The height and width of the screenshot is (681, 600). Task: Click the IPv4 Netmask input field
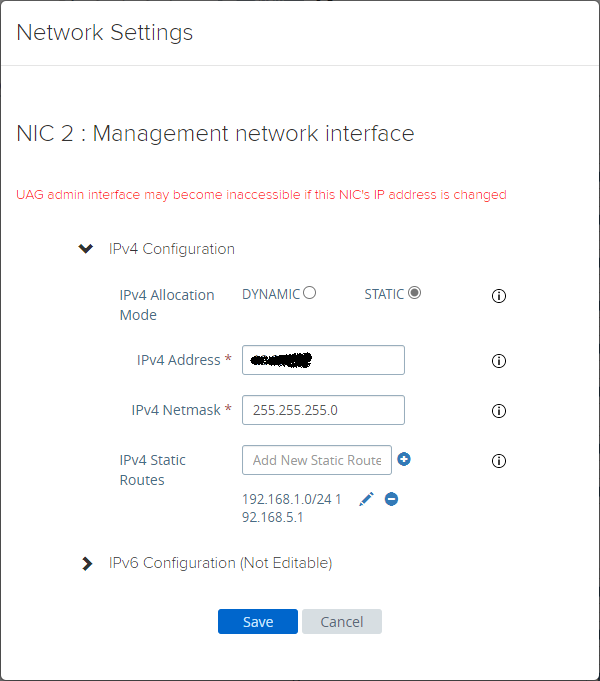point(323,410)
